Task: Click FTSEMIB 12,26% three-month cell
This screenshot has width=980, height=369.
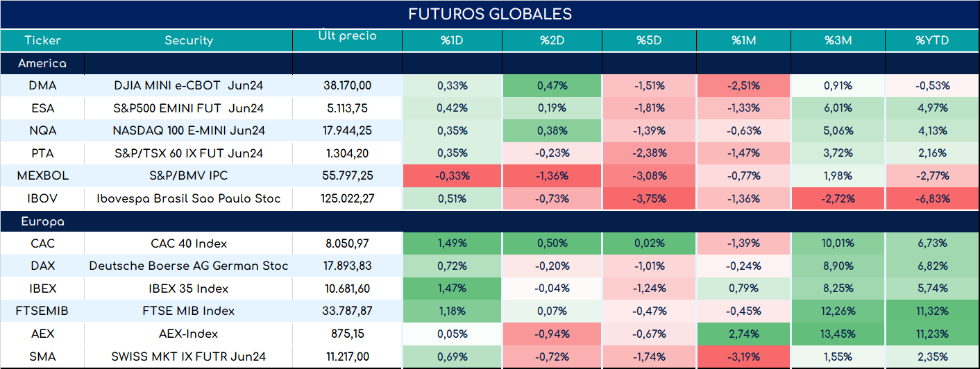Action: [838, 311]
